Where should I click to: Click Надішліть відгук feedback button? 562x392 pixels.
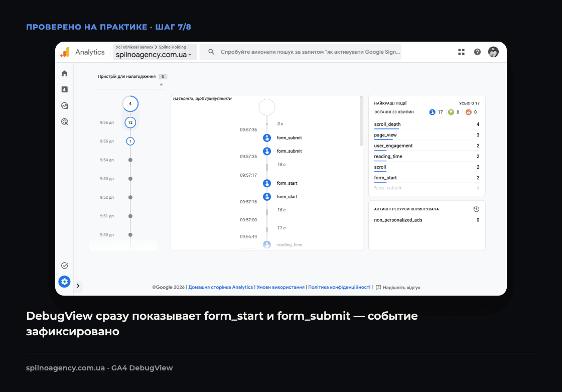pyautogui.click(x=398, y=288)
